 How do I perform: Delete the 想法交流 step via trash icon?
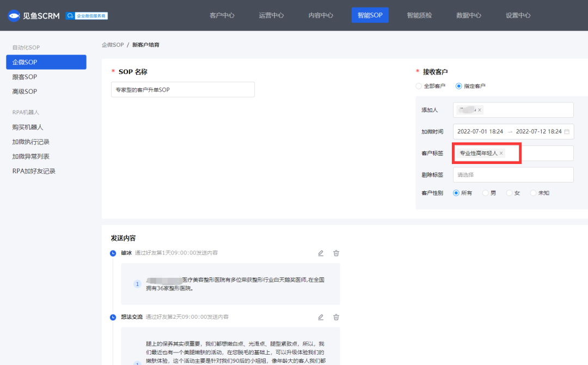[x=336, y=317]
